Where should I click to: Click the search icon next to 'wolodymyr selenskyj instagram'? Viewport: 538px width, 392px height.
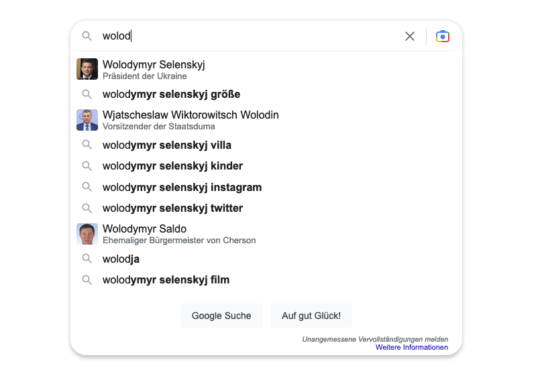[87, 187]
